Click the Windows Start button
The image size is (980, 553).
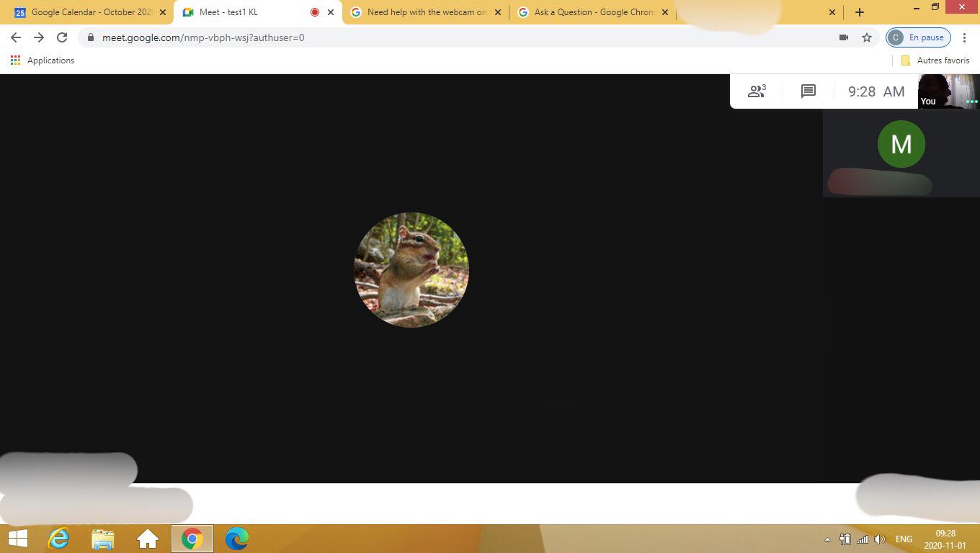click(x=16, y=539)
